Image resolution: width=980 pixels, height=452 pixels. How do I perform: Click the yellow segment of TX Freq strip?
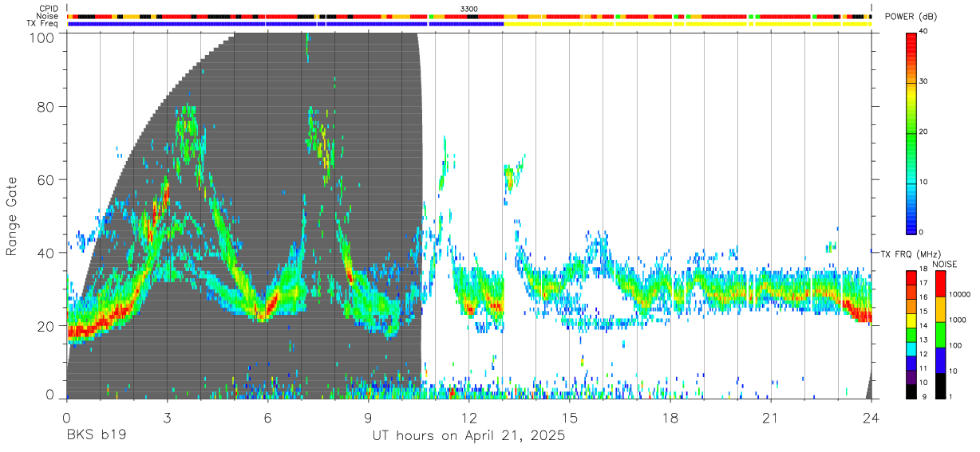(688, 24)
